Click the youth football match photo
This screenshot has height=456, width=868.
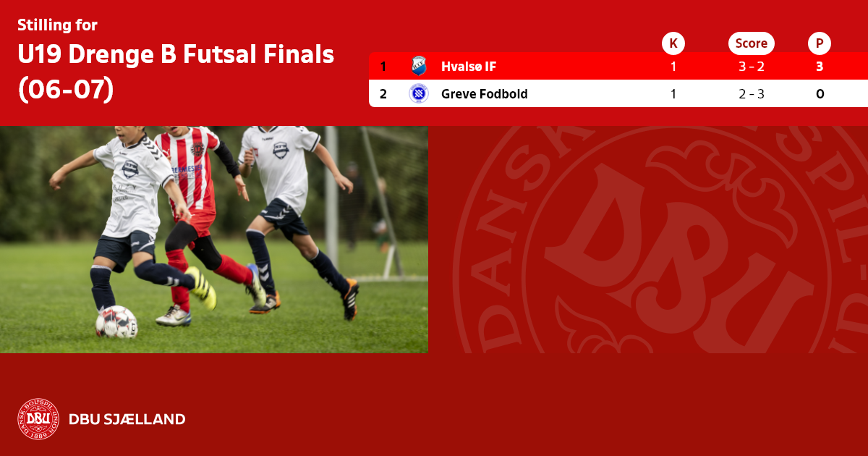click(214, 240)
